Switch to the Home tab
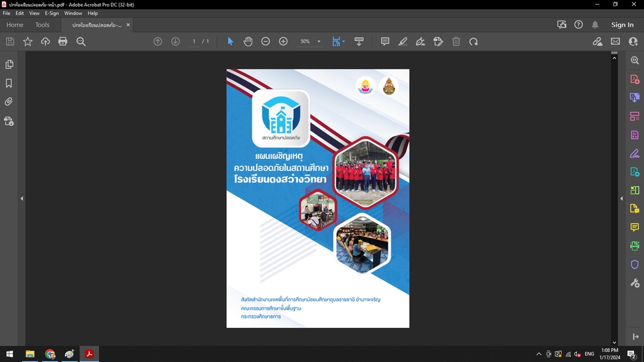The width and height of the screenshot is (644, 362). click(15, 25)
